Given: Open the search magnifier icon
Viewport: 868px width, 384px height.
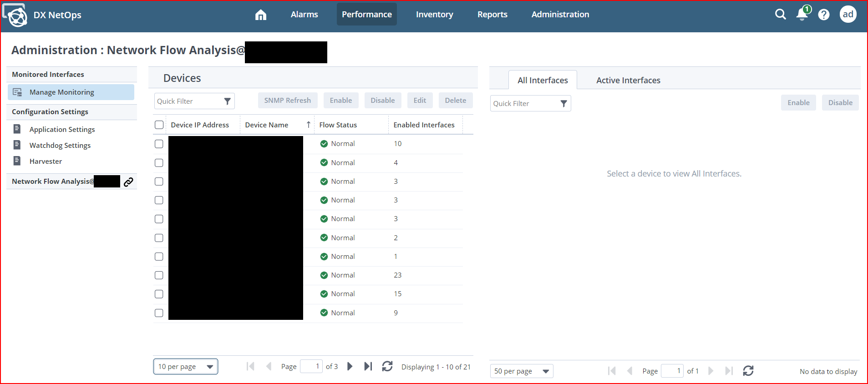Looking at the screenshot, I should (x=780, y=15).
